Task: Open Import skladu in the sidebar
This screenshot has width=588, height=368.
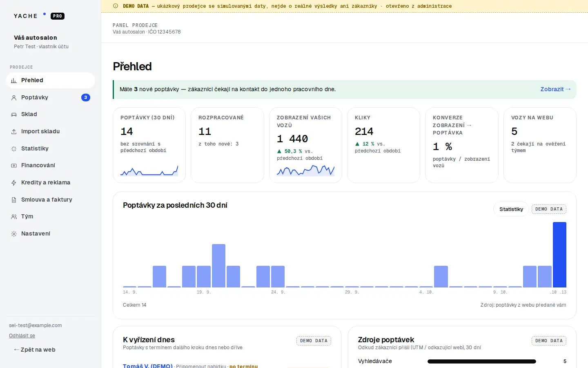Action: tap(51, 132)
